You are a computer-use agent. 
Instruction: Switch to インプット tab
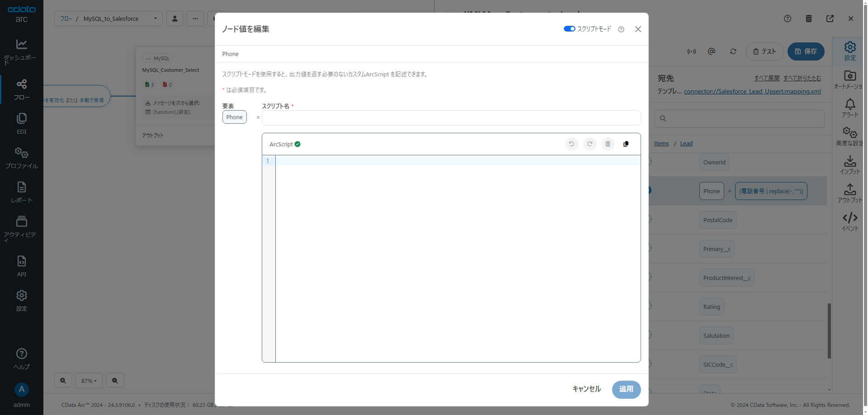coord(850,165)
